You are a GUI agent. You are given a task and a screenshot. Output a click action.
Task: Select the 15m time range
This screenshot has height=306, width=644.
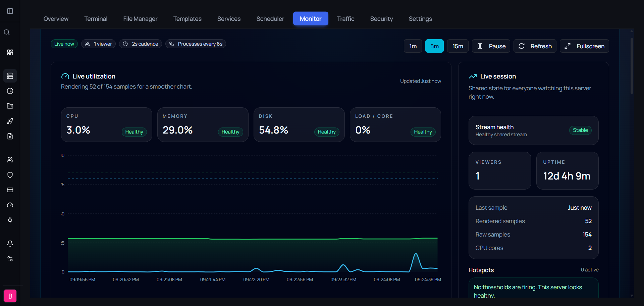(458, 46)
